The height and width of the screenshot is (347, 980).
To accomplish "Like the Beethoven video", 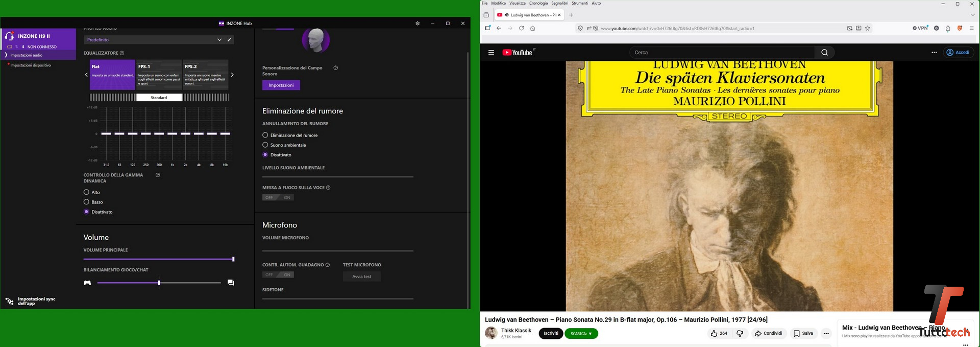I will pos(719,334).
